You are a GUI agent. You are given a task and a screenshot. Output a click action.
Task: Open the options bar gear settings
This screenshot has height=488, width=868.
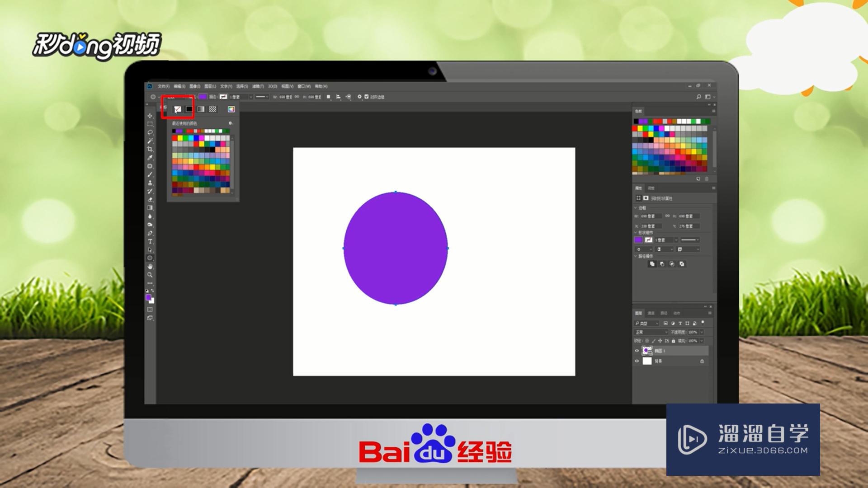[x=360, y=97]
